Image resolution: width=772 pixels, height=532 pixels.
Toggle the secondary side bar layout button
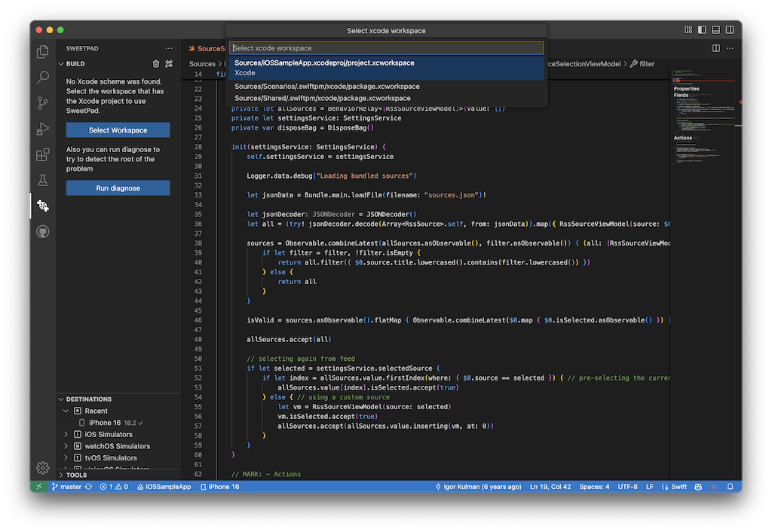pos(730,30)
